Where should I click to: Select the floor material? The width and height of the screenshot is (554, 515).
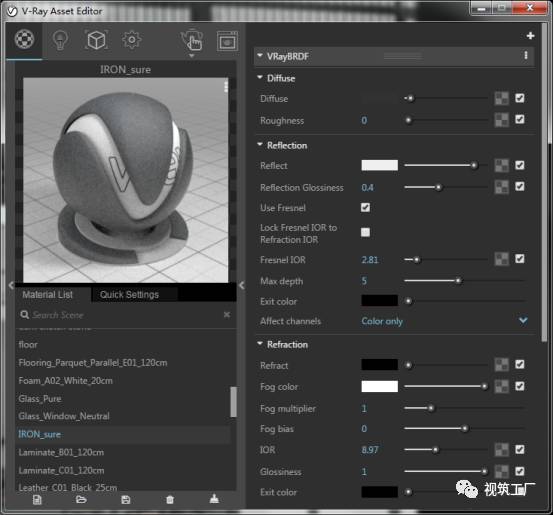tap(28, 345)
